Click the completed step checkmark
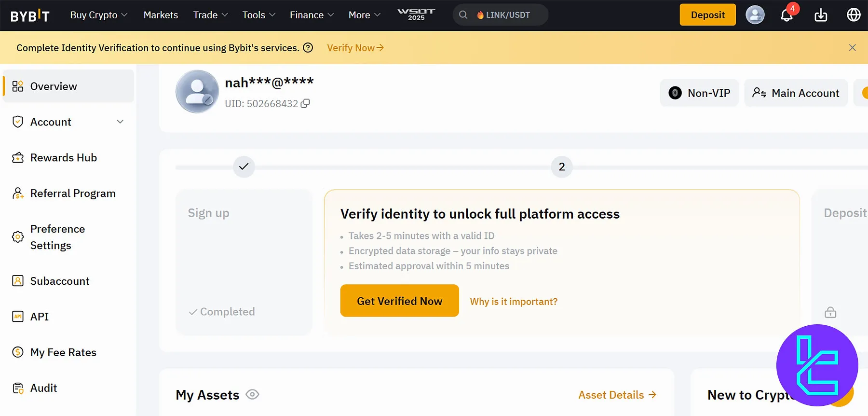Image resolution: width=868 pixels, height=416 pixels. [244, 166]
